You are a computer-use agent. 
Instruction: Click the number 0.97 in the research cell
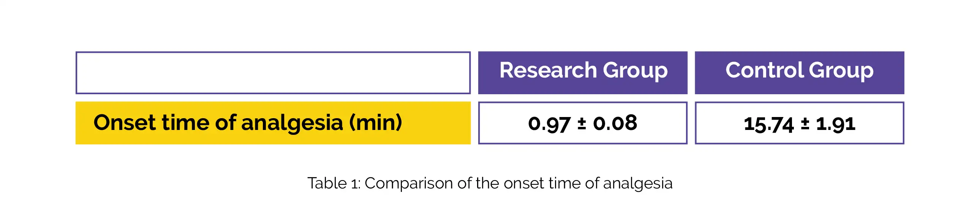(x=549, y=124)
